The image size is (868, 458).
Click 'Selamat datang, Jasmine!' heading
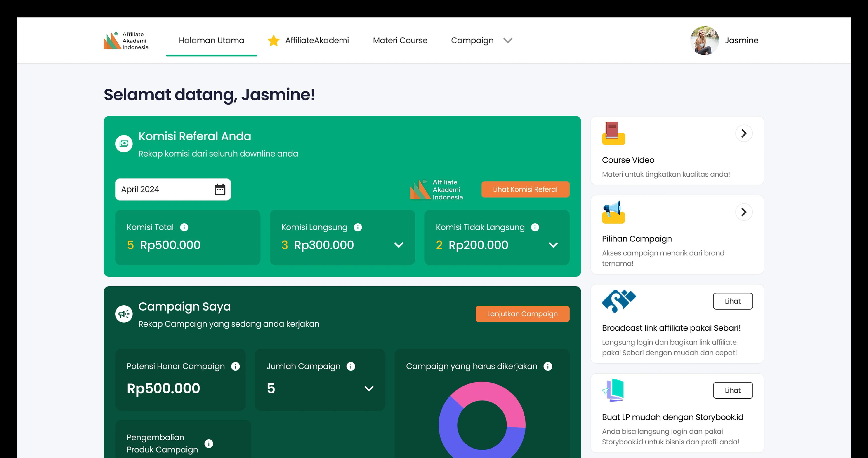coord(209,95)
